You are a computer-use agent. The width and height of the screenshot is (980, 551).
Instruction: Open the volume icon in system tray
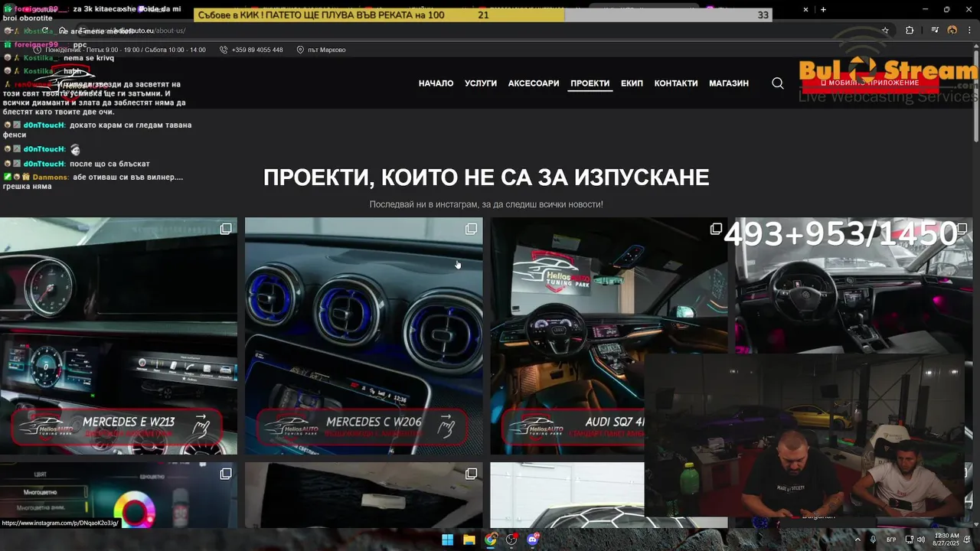click(920, 540)
